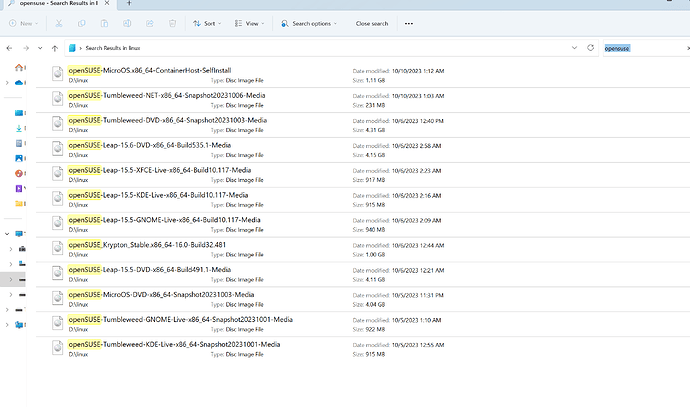Click the search box containing 'opensuse'

[x=640, y=47]
